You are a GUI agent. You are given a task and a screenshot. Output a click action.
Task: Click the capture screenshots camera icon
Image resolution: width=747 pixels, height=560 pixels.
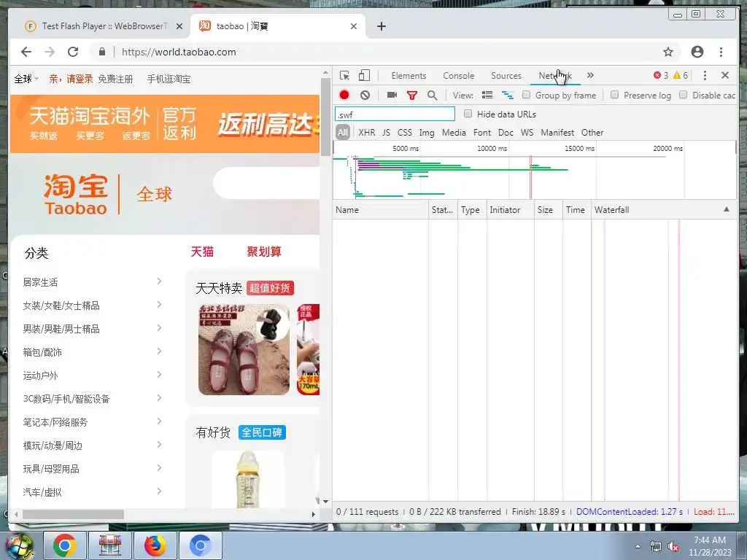coord(392,95)
